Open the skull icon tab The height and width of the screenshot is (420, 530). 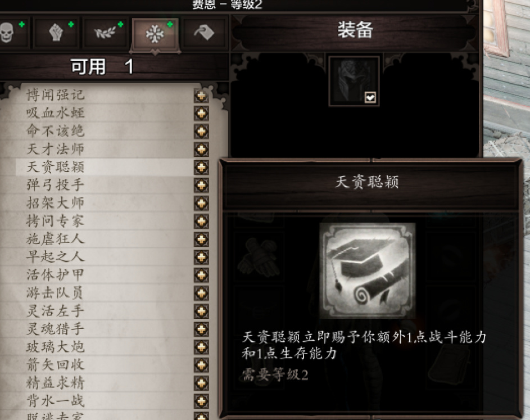[10, 33]
